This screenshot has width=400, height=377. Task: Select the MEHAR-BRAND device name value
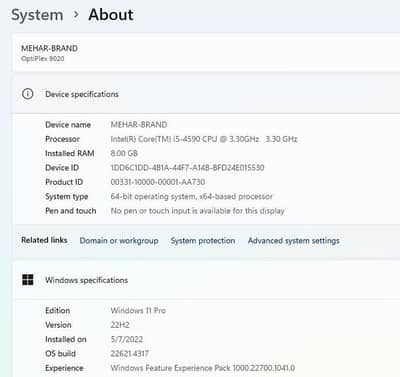click(x=139, y=125)
